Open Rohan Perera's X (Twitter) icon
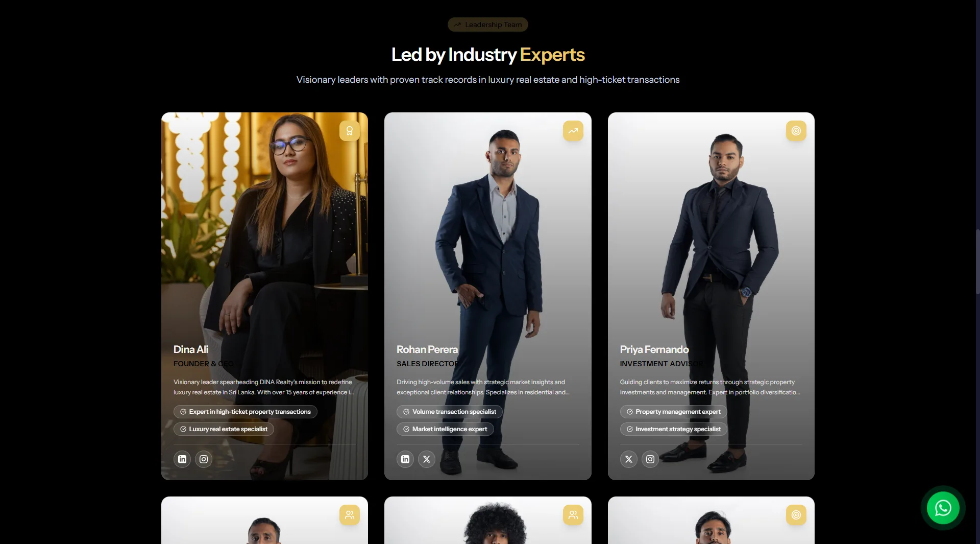 pos(427,459)
